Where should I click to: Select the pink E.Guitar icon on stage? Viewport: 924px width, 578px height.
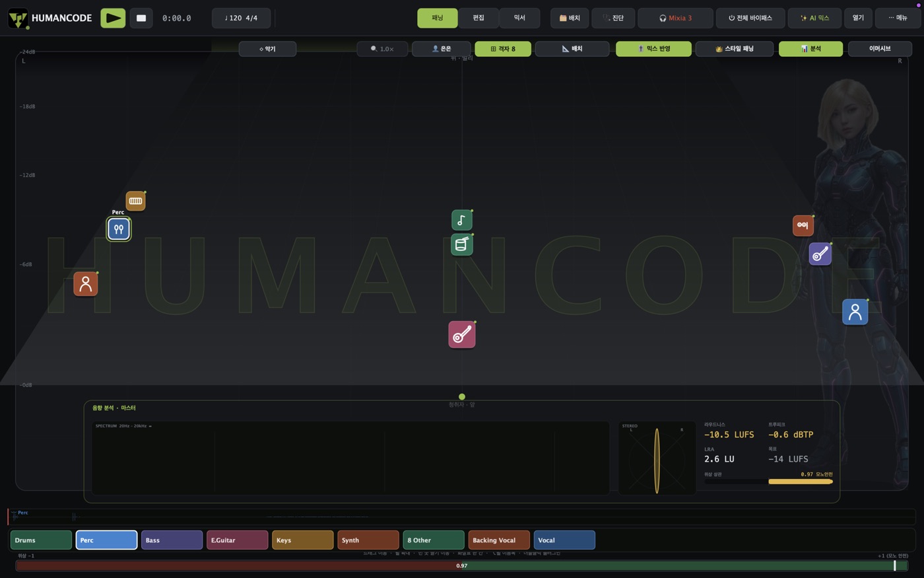462,334
